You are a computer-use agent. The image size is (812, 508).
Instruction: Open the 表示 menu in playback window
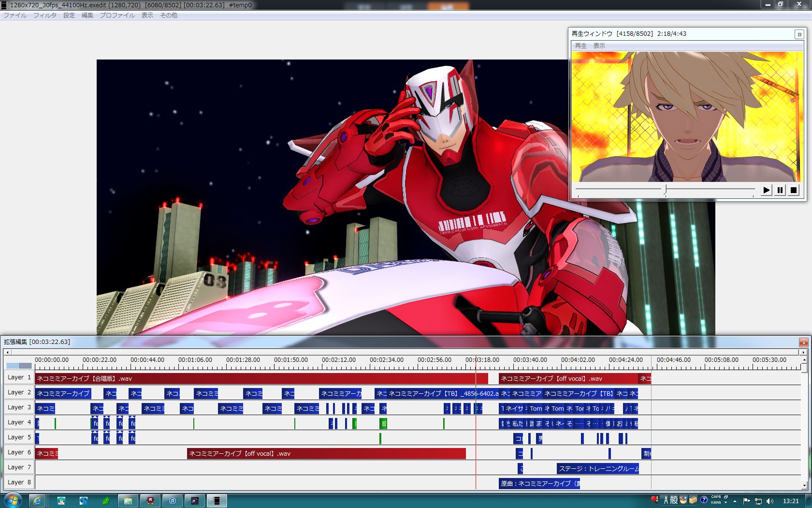point(599,46)
